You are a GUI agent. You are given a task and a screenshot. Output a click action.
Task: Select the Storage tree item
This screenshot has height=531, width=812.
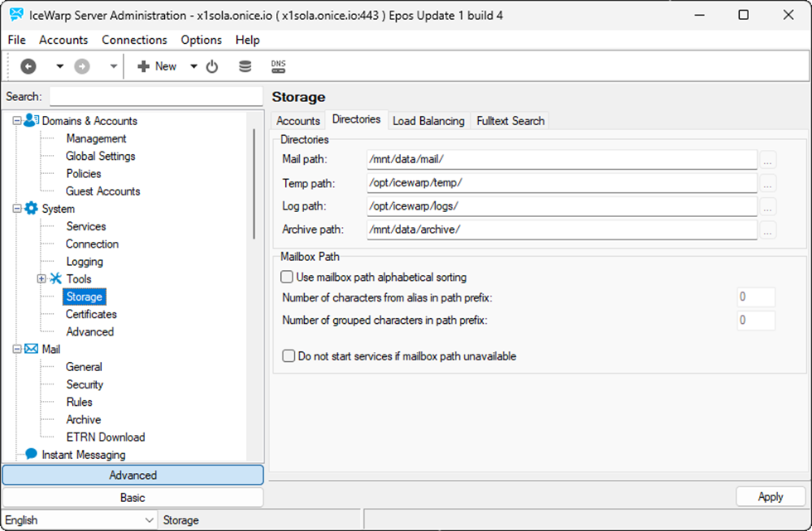click(x=85, y=297)
